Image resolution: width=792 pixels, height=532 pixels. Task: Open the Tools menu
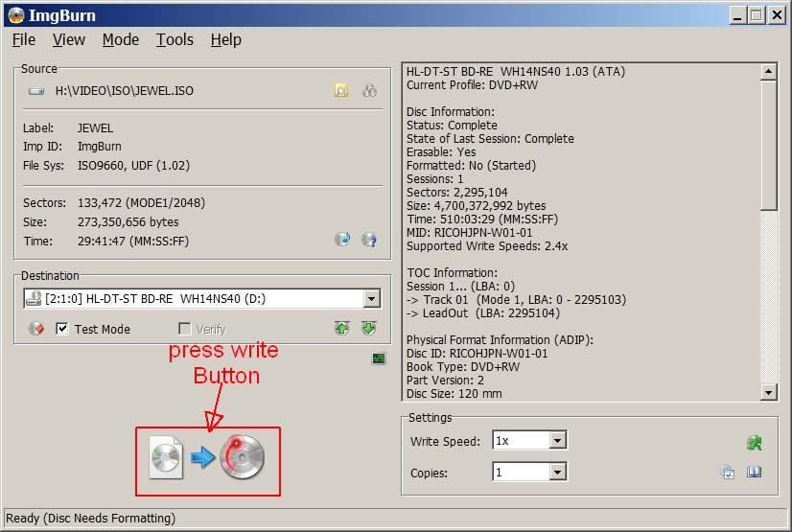tap(175, 39)
